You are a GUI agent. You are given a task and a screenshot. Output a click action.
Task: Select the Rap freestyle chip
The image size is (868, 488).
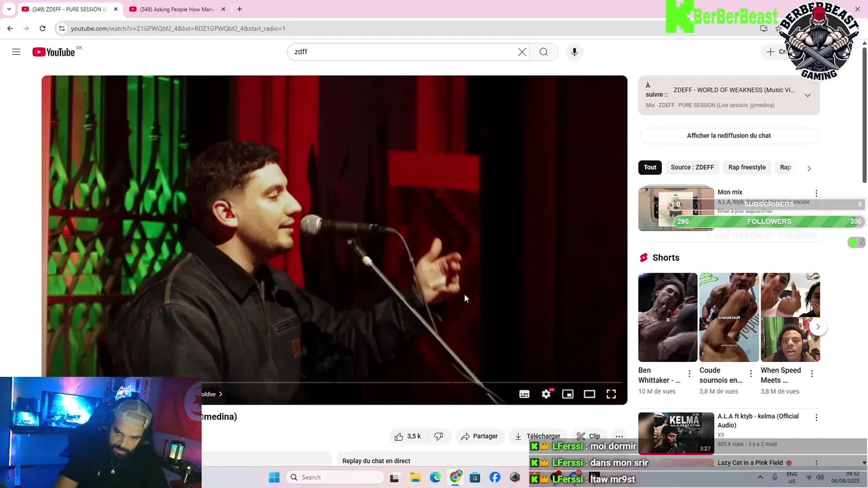pos(747,167)
